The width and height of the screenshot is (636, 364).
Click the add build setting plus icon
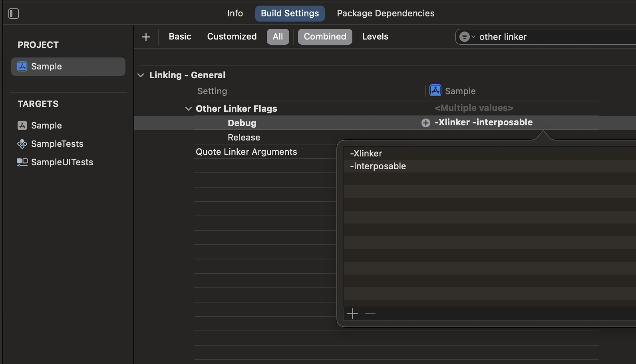tap(146, 37)
